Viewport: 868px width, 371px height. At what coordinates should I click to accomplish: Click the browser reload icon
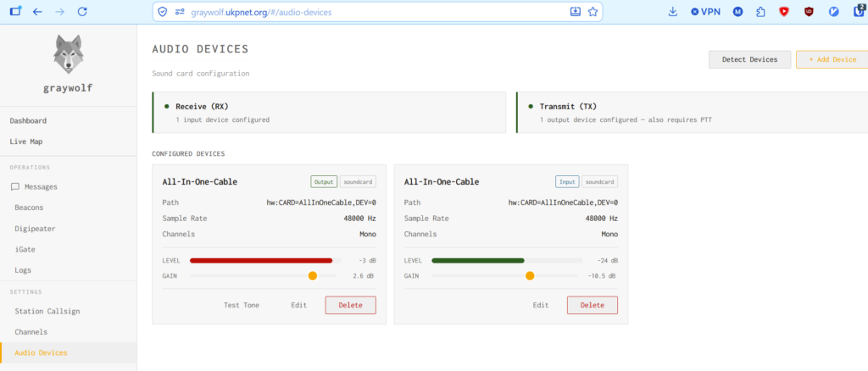82,11
